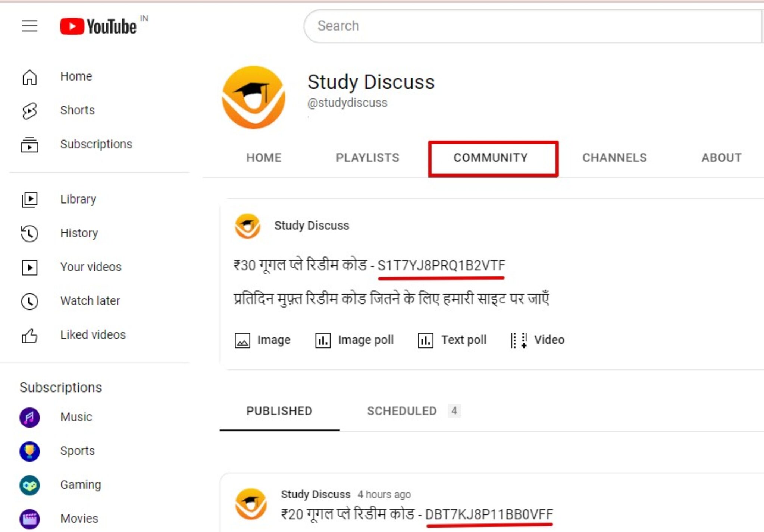The height and width of the screenshot is (532, 764).
Task: Click the YouTube logo
Action: click(98, 26)
